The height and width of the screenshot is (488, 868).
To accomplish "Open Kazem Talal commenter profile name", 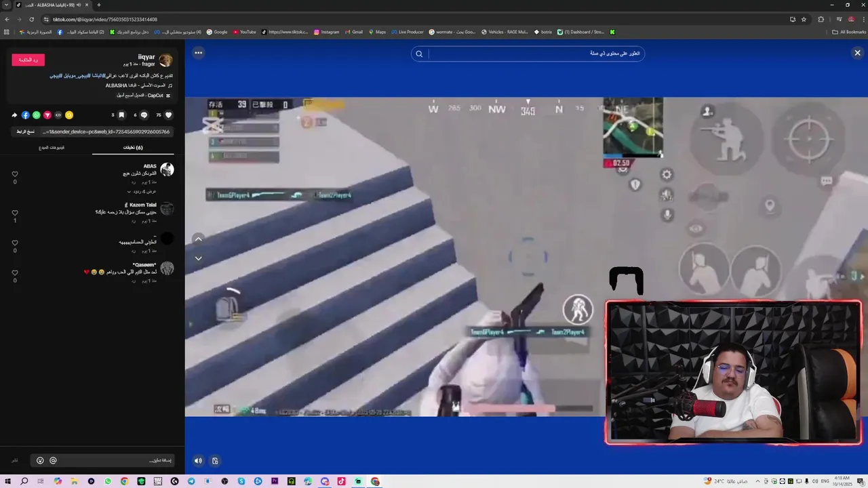I will tap(141, 205).
